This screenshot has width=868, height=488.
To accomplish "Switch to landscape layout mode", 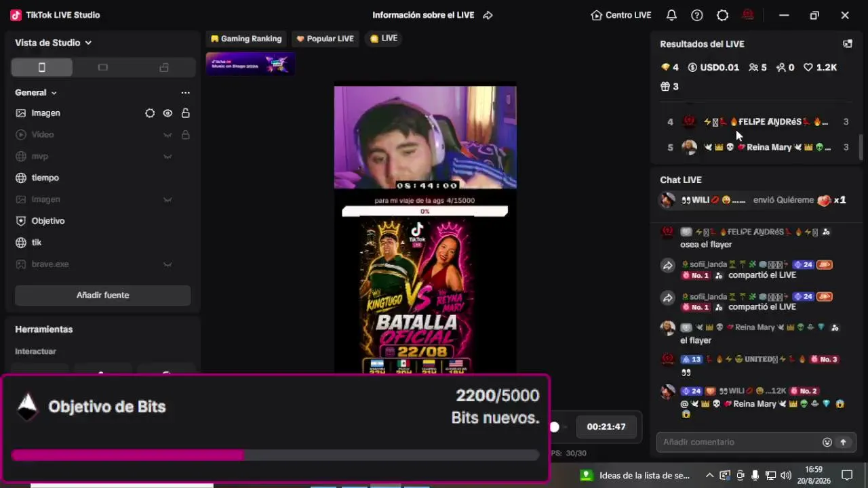I will pos(102,67).
